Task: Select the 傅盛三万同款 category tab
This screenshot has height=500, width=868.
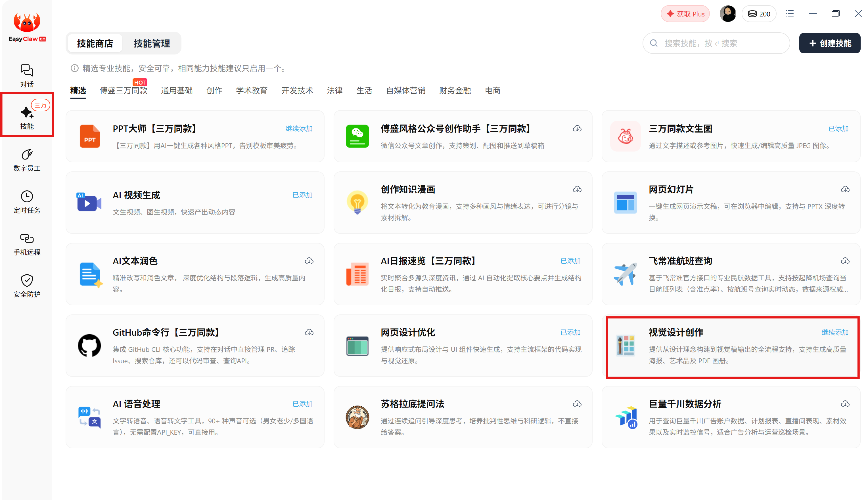Action: (x=123, y=90)
